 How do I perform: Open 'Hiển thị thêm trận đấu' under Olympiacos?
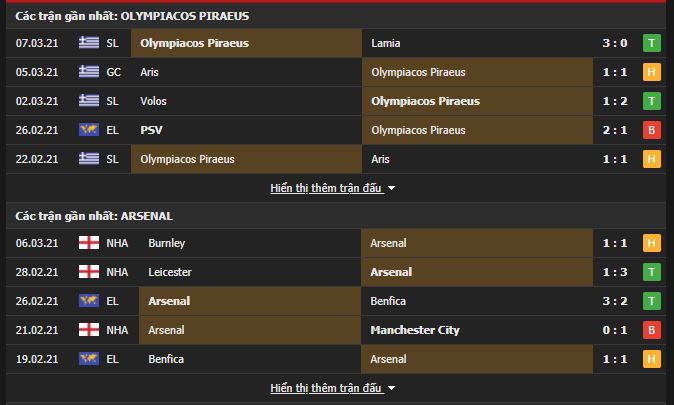326,188
